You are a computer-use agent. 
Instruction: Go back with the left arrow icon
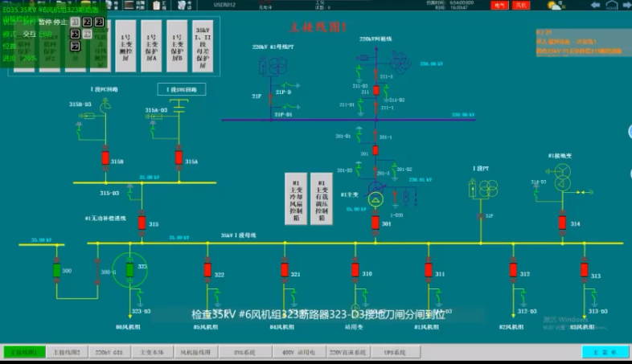pyautogui.click(x=595, y=5)
